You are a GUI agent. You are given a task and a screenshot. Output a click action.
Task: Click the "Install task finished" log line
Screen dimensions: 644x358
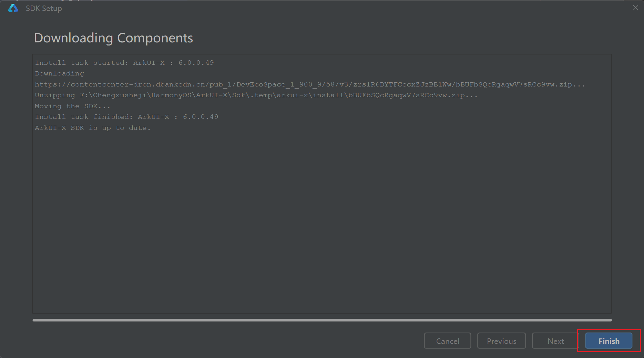click(126, 117)
